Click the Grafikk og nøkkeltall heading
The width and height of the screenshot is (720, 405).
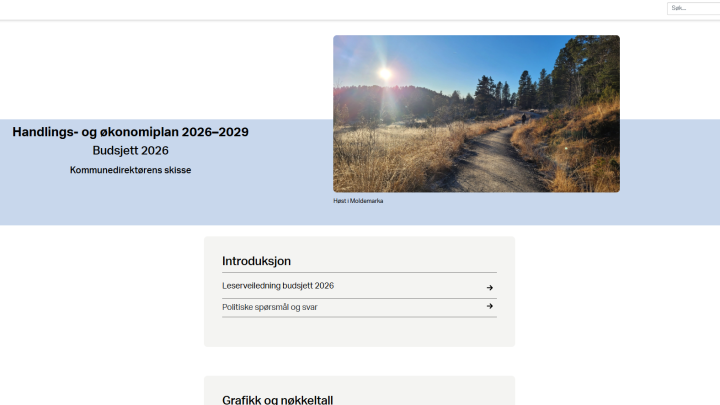pos(277,399)
